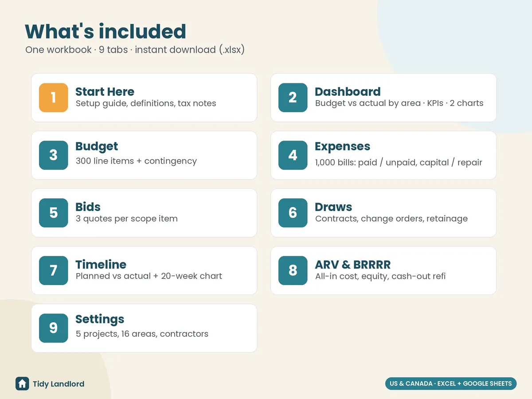Click the "Budget" card title
Screen dimensions: 532x399
(x=97, y=147)
